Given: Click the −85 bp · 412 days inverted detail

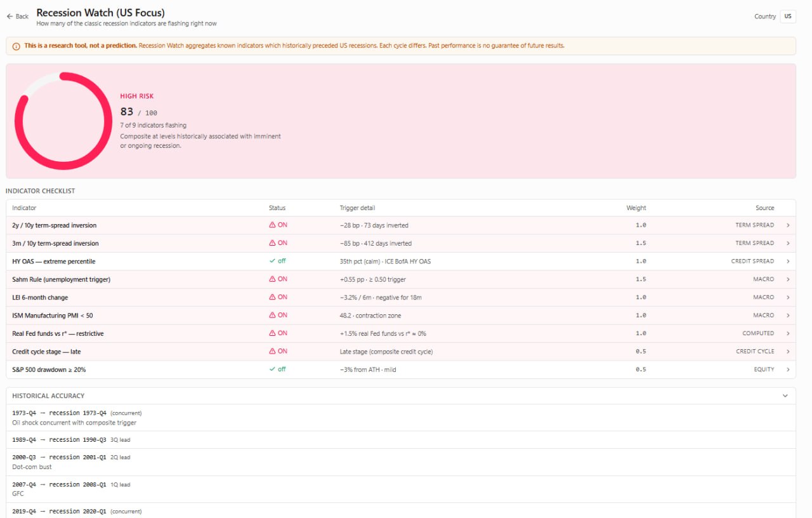Looking at the screenshot, I should click(376, 243).
